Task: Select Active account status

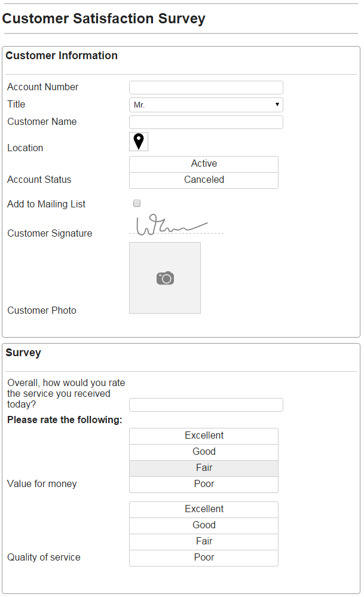Action: pyautogui.click(x=204, y=164)
